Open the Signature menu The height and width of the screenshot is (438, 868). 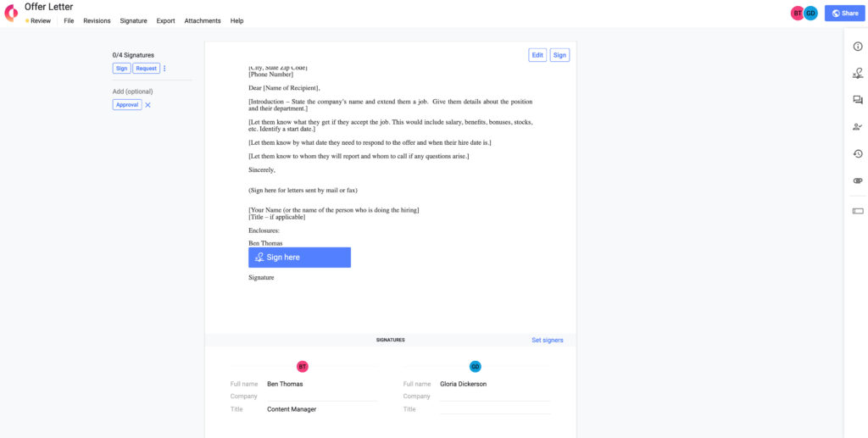(133, 21)
